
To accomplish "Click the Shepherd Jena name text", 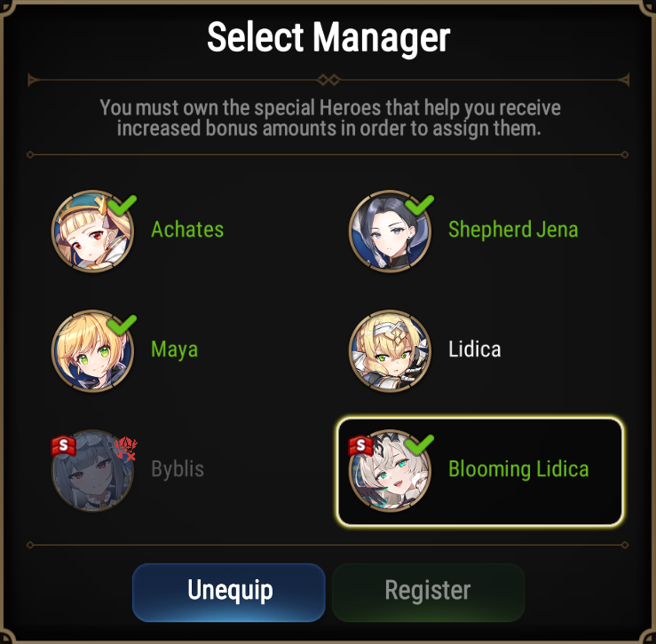I will (513, 230).
